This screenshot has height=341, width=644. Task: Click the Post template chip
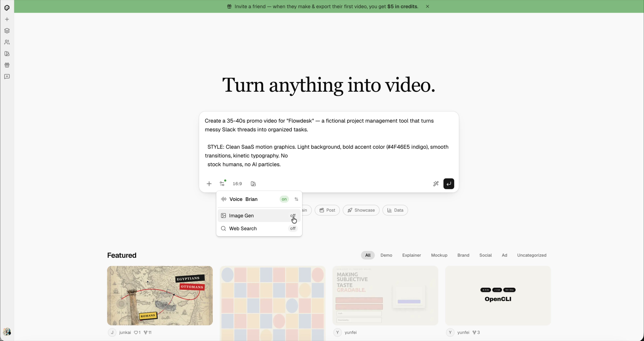tap(327, 210)
